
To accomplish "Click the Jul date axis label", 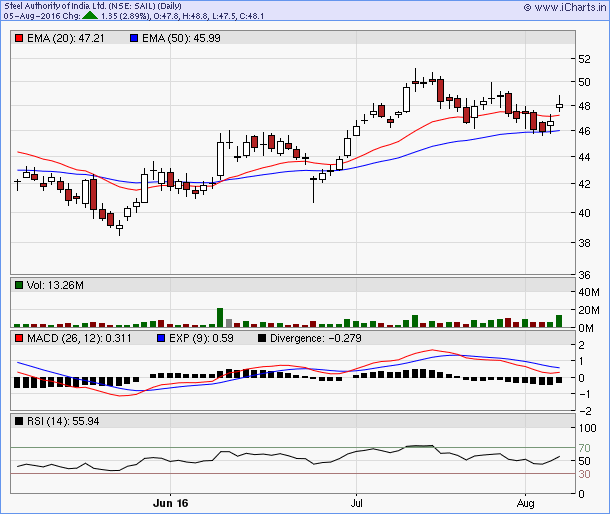I will click(x=356, y=503).
